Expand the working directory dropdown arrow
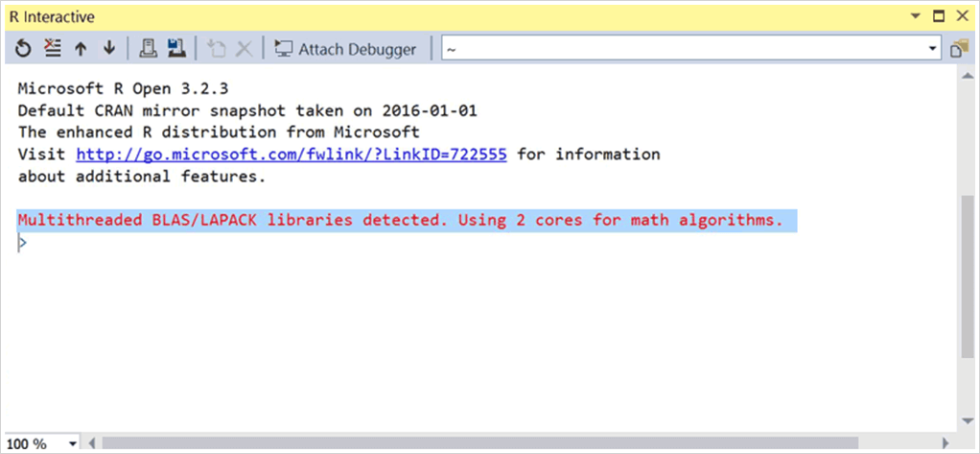This screenshot has height=454, width=980. pos(933,48)
